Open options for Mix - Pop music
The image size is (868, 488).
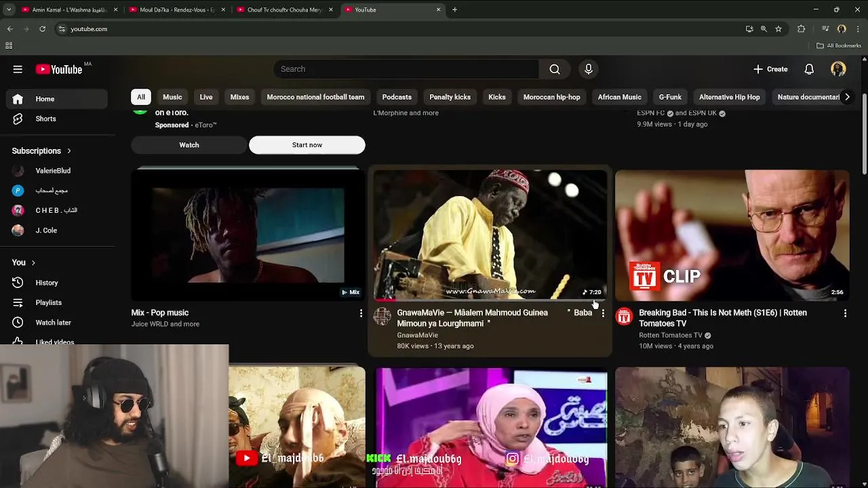pyautogui.click(x=361, y=313)
